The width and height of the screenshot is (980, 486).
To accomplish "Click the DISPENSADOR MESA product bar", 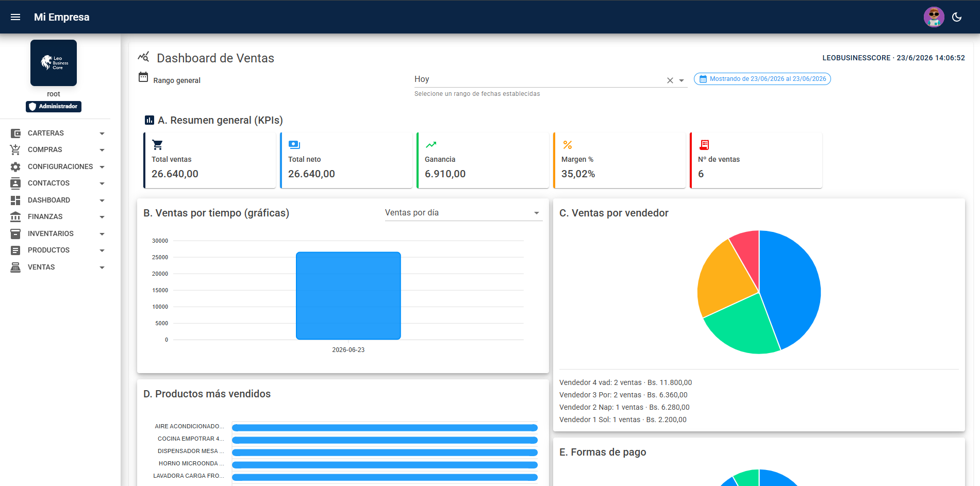I will pyautogui.click(x=385, y=453).
